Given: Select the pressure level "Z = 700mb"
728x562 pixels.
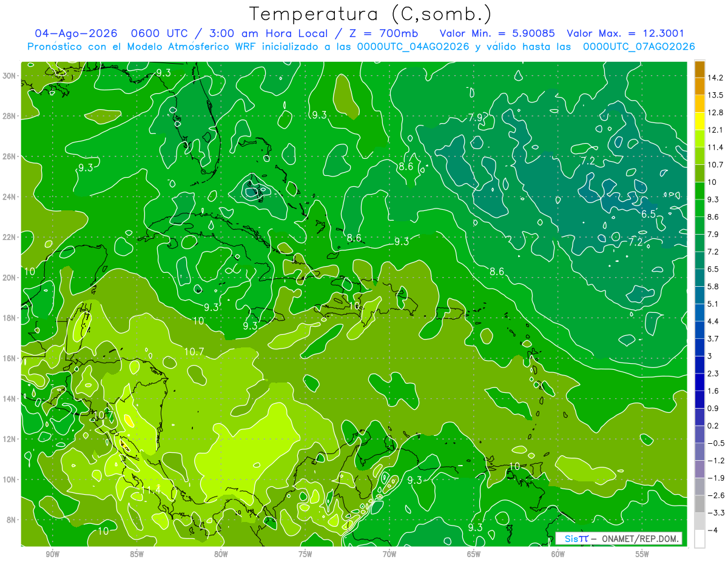Looking at the screenshot, I should coord(386,33).
